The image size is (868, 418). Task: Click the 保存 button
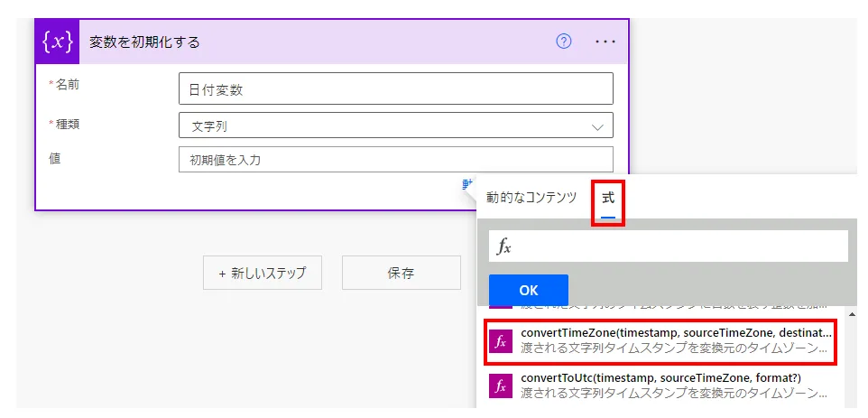401,273
